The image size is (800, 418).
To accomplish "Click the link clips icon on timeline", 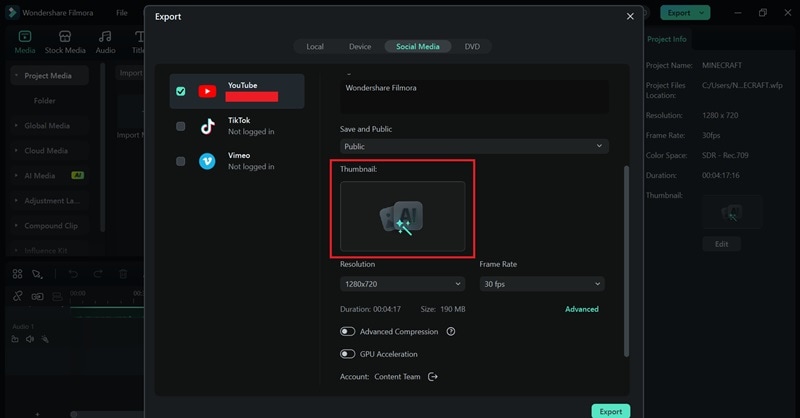I will 17,296.
